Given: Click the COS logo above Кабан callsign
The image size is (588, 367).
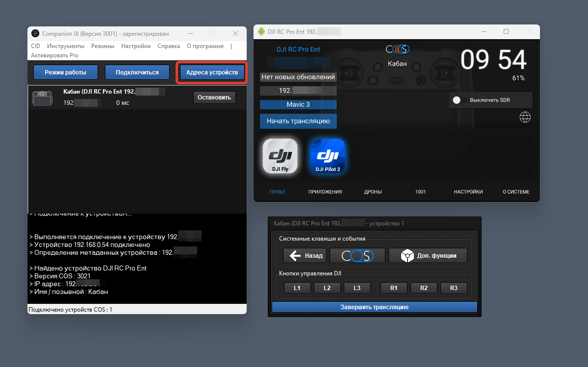Looking at the screenshot, I should click(398, 49).
